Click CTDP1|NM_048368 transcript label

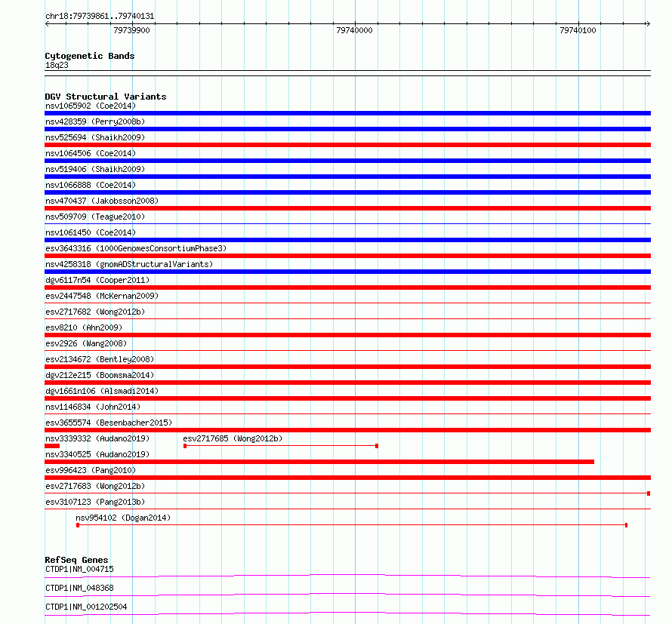[79, 588]
